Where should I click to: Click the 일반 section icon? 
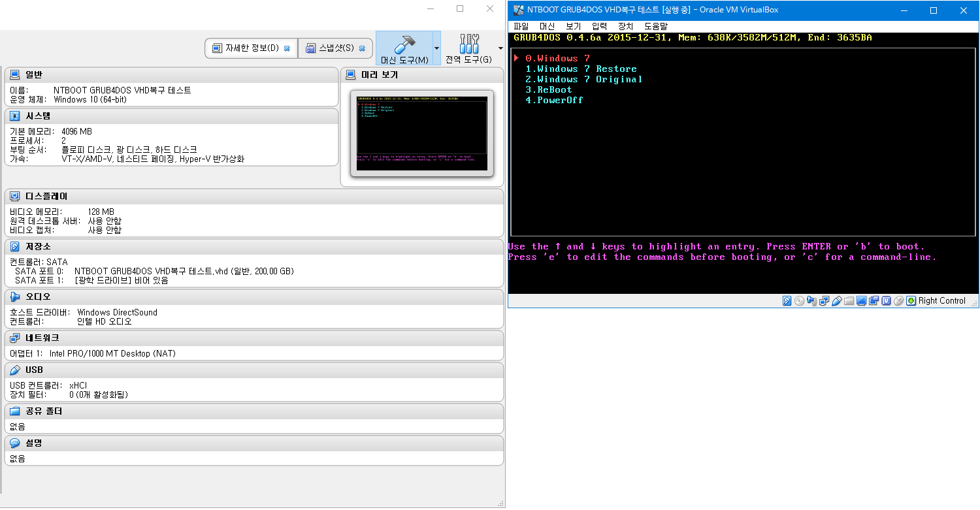(15, 74)
